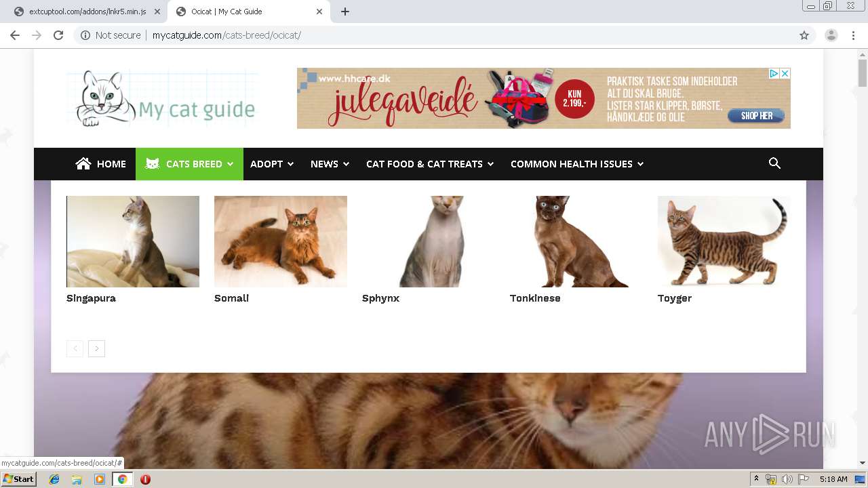Click the scrollbar down arrow
This screenshot has width=868, height=488.
(x=863, y=463)
